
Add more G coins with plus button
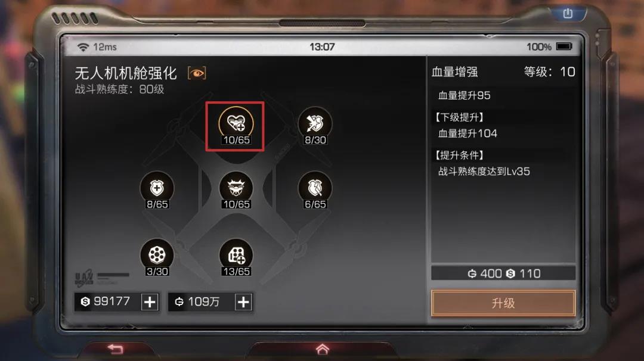click(243, 302)
